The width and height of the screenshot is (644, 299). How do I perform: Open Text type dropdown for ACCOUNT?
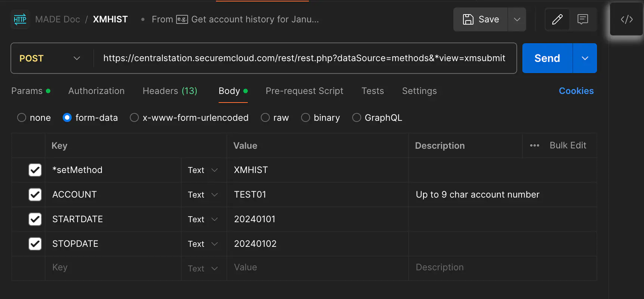pyautogui.click(x=203, y=195)
